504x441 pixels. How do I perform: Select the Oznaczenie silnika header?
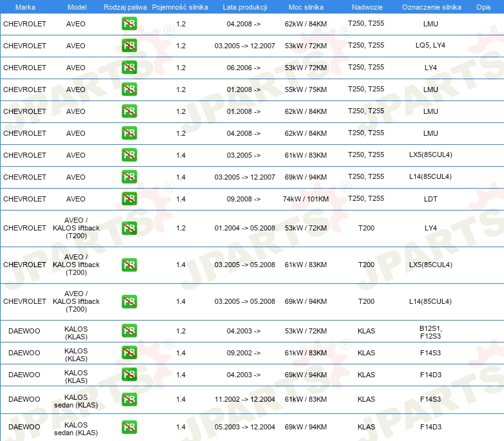click(432, 7)
